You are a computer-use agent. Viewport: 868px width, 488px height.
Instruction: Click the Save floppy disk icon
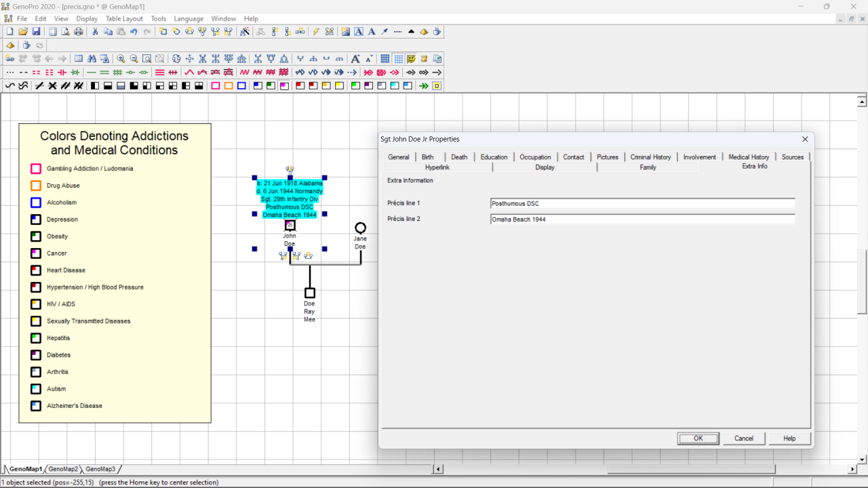point(36,31)
